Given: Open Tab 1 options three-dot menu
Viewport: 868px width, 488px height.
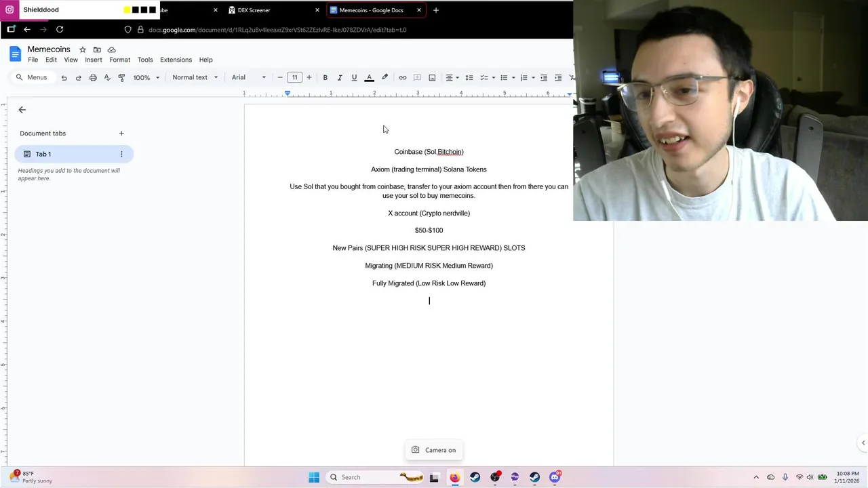Looking at the screenshot, I should pyautogui.click(x=121, y=154).
